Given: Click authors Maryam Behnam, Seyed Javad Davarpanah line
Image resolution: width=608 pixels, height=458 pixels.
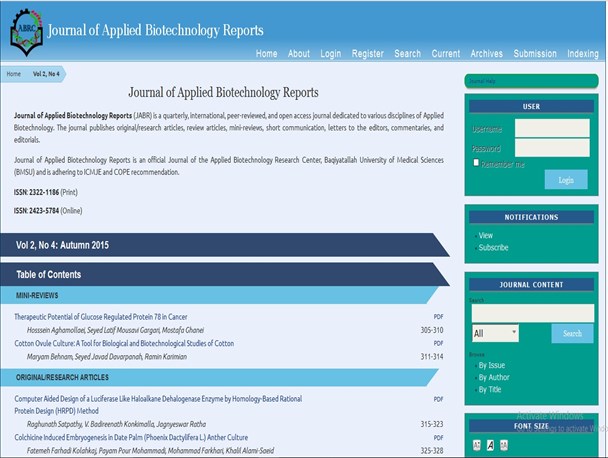Looking at the screenshot, I should [107, 356].
